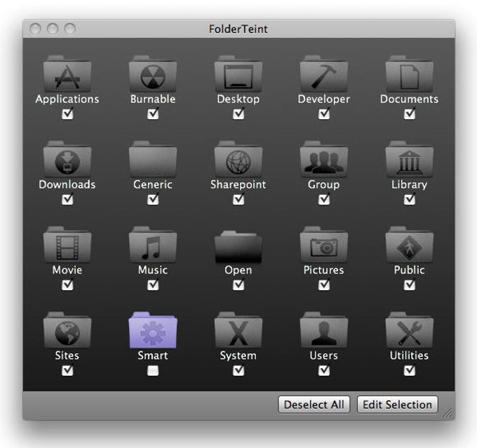Image resolution: width=477 pixels, height=448 pixels.
Task: Click the Sharepoint label text
Action: pyautogui.click(x=238, y=184)
